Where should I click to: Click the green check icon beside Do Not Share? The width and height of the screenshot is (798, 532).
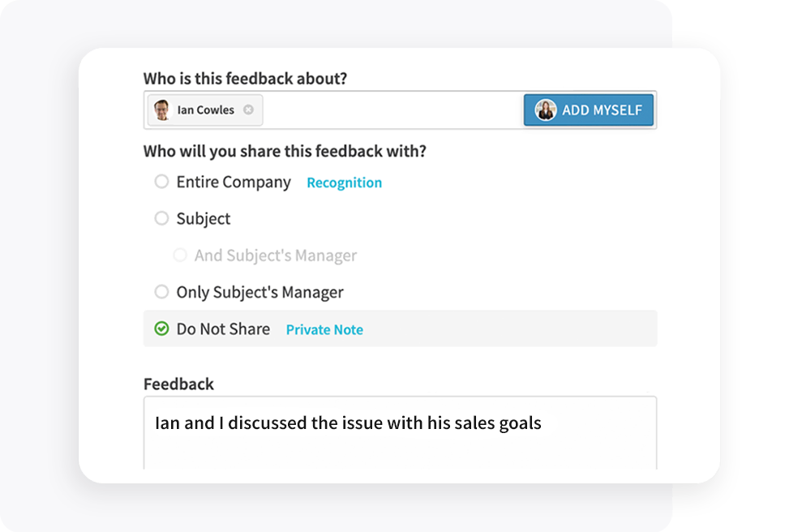pyautogui.click(x=161, y=328)
